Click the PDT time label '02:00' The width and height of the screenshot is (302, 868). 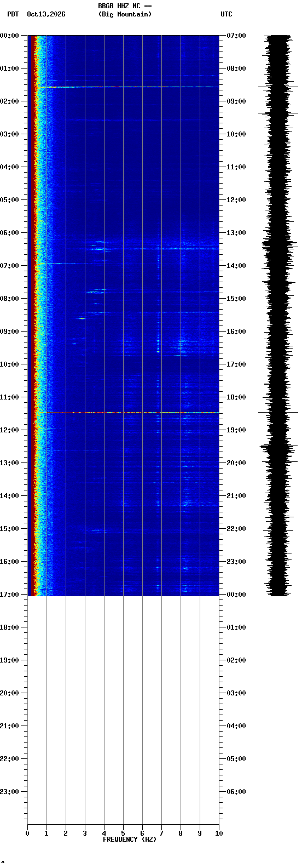10,101
